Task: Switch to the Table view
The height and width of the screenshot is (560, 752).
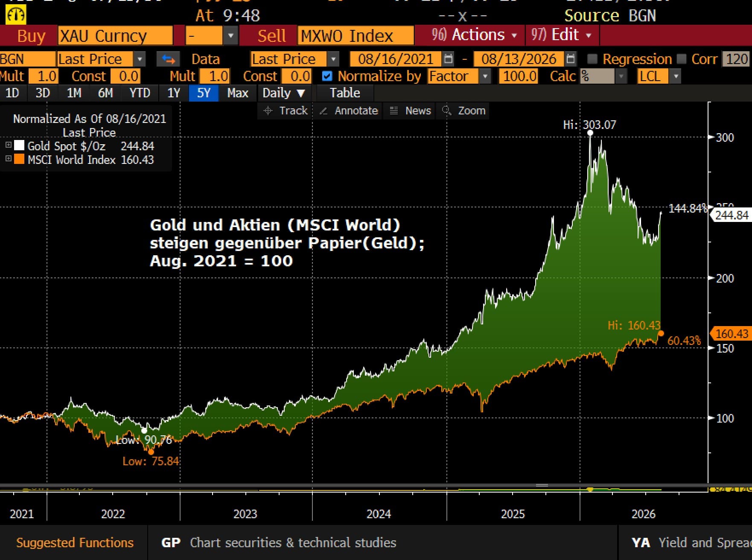Action: click(345, 93)
